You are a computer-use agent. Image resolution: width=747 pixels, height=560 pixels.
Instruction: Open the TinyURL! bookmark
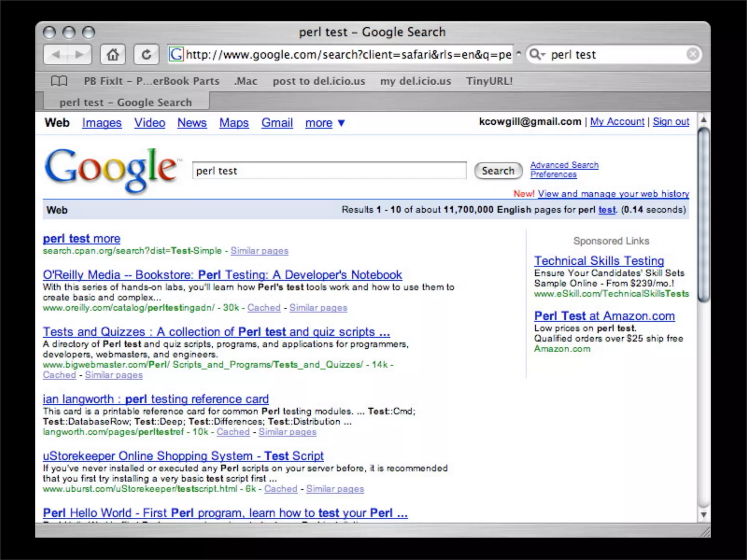point(489,81)
